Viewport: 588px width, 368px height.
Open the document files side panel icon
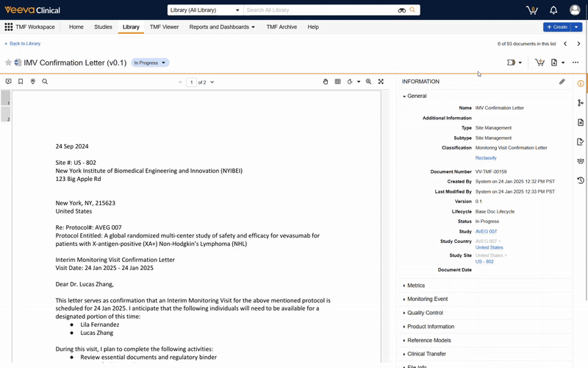pos(581,122)
